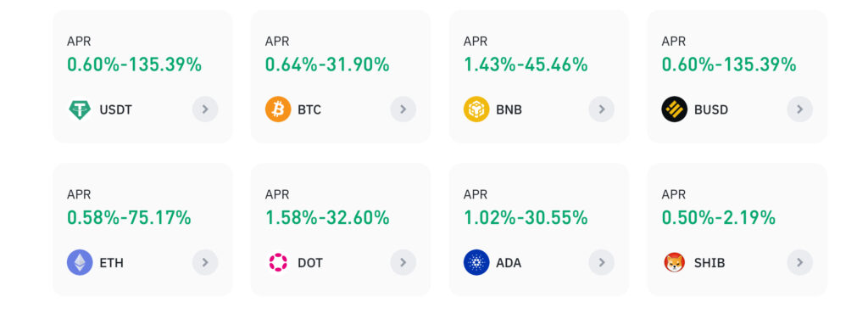
Task: Open BTC details with chevron arrow
Action: coord(403,109)
